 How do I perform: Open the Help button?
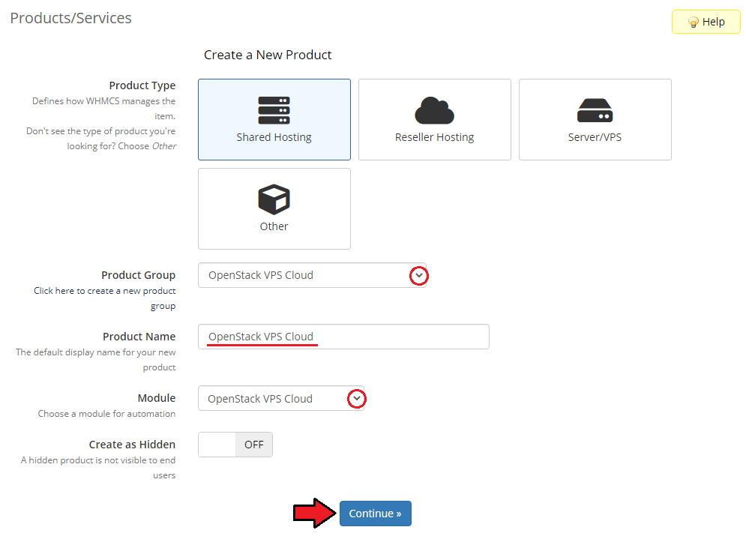tap(706, 22)
